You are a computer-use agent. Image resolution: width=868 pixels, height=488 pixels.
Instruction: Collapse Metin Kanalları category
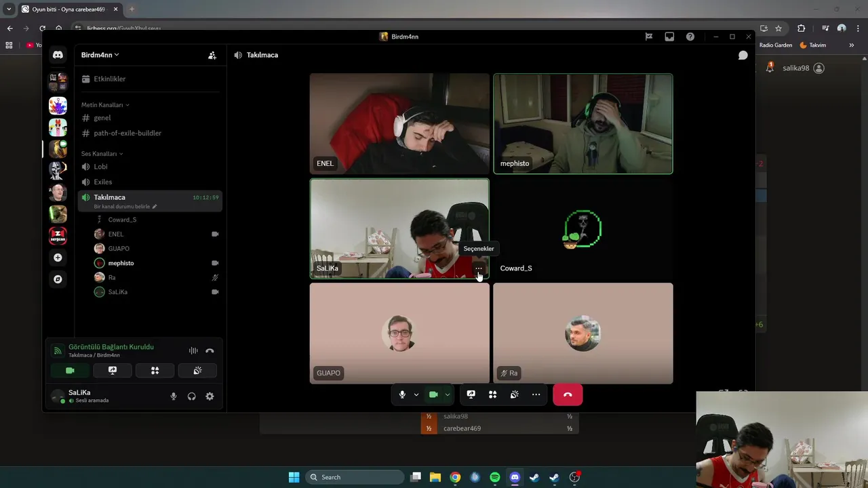coord(105,105)
